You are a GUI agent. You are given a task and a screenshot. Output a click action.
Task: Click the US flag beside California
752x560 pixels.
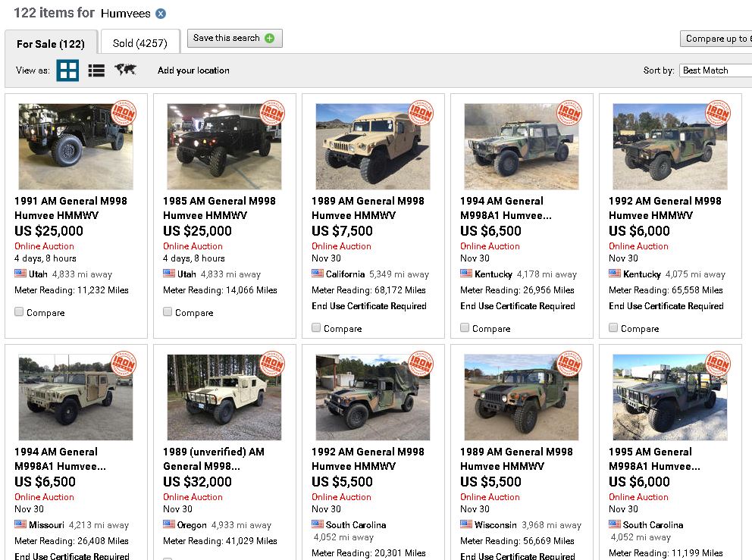[318, 274]
